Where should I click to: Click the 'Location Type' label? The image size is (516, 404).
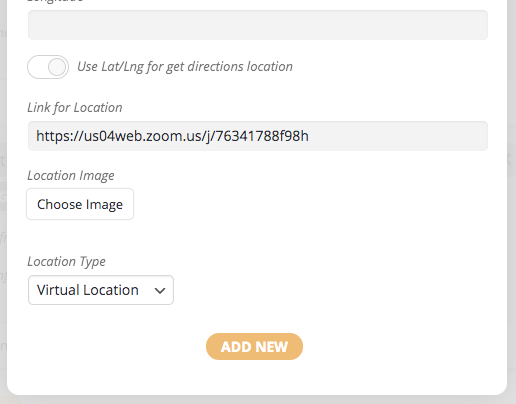[x=66, y=262]
